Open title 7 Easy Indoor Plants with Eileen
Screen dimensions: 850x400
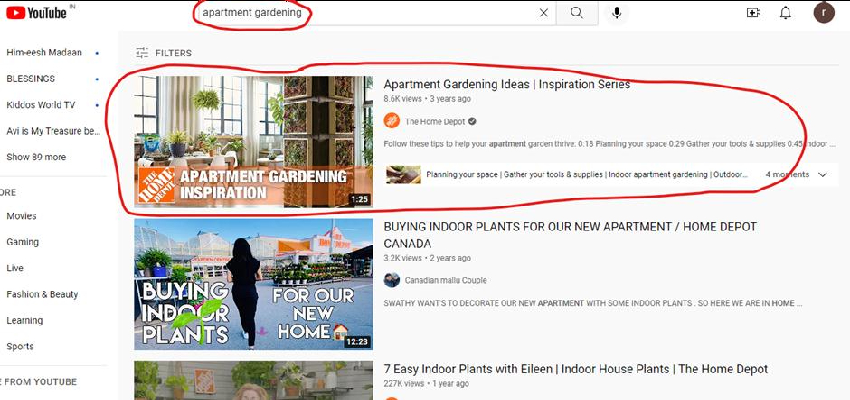pyautogui.click(x=576, y=369)
